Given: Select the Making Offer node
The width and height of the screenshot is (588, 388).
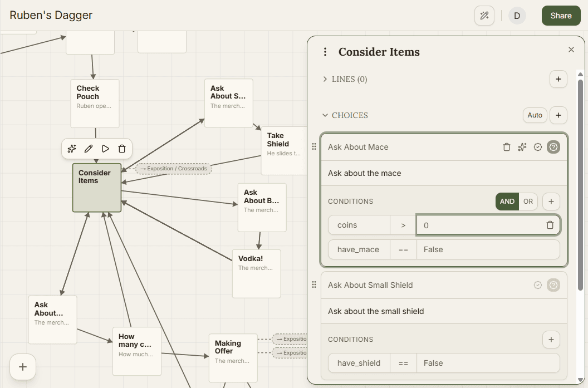Looking at the screenshot, I should (x=233, y=358).
